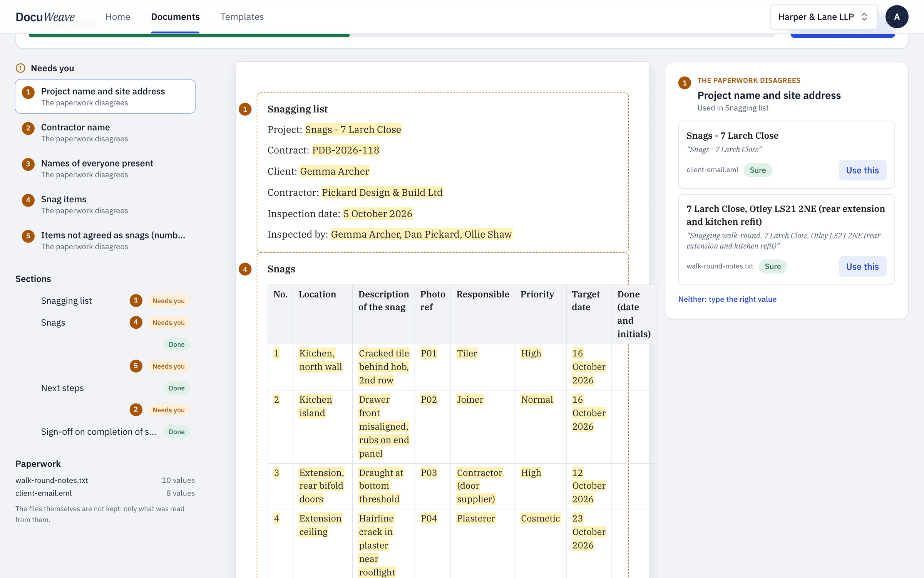Use the 'Snags - 7 Larch Close' value

(862, 170)
